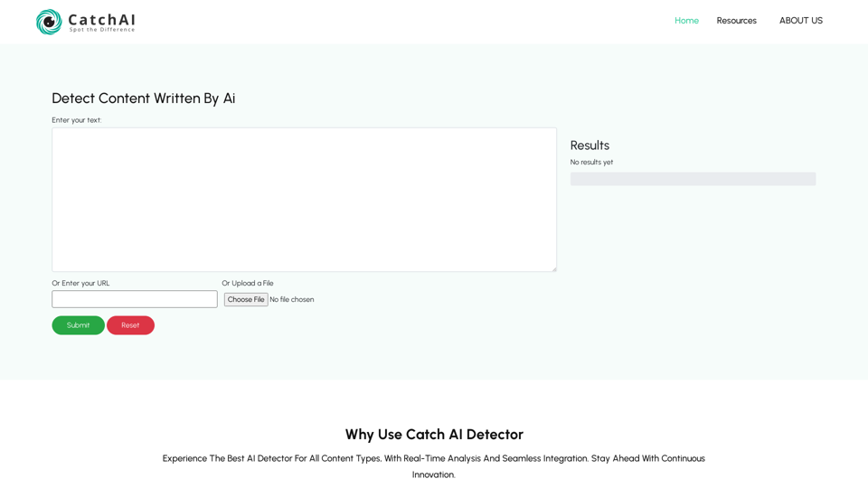
Task: Click the Choose File button
Action: point(246,299)
